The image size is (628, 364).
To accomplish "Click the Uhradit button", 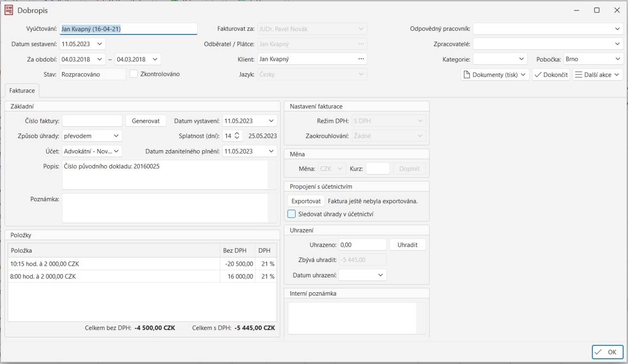I will (x=407, y=244).
